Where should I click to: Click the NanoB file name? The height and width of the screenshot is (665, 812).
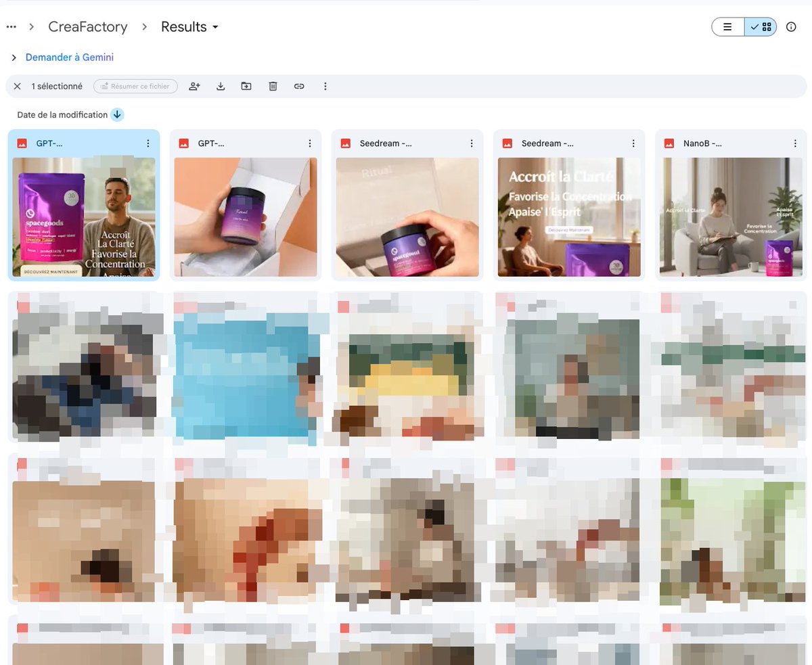pos(702,143)
